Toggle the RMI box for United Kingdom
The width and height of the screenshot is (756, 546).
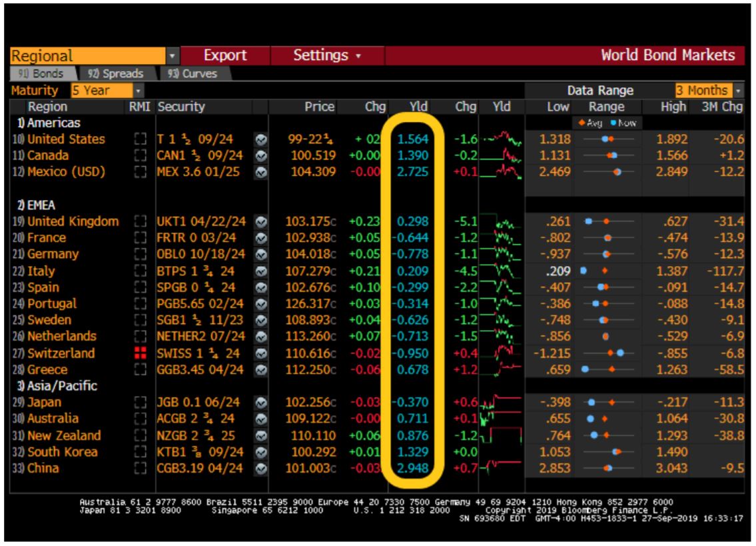[141, 221]
